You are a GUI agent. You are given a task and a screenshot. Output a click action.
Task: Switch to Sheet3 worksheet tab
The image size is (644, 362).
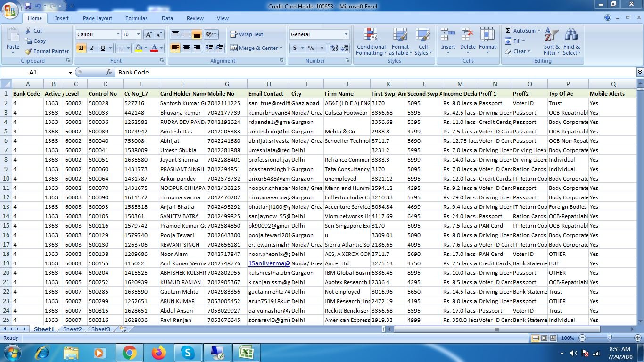tap(101, 329)
